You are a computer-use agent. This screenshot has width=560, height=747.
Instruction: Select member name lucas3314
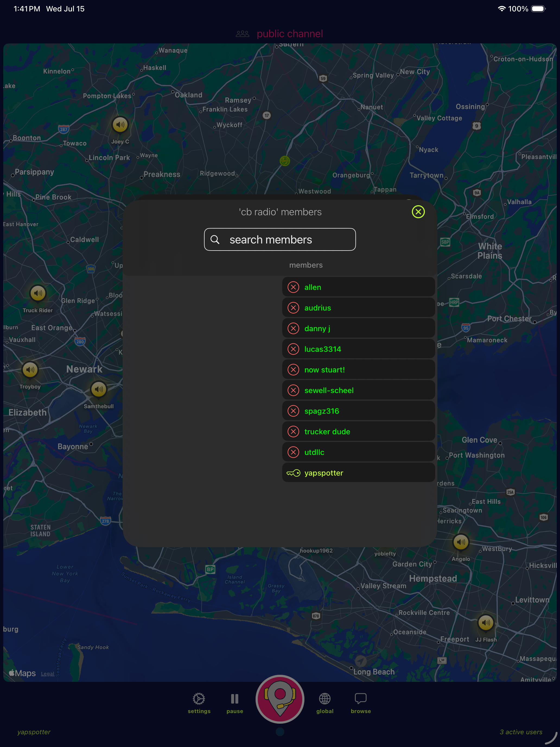pyautogui.click(x=322, y=349)
